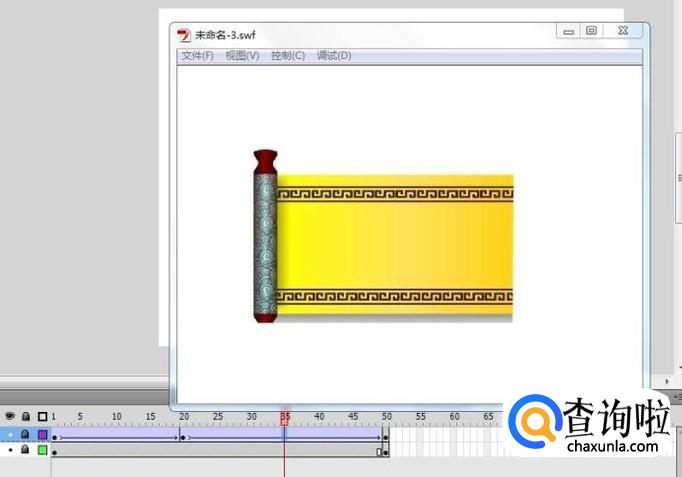
Task: Toggle visibility dot of the top layer
Action: pyautogui.click(x=10, y=435)
